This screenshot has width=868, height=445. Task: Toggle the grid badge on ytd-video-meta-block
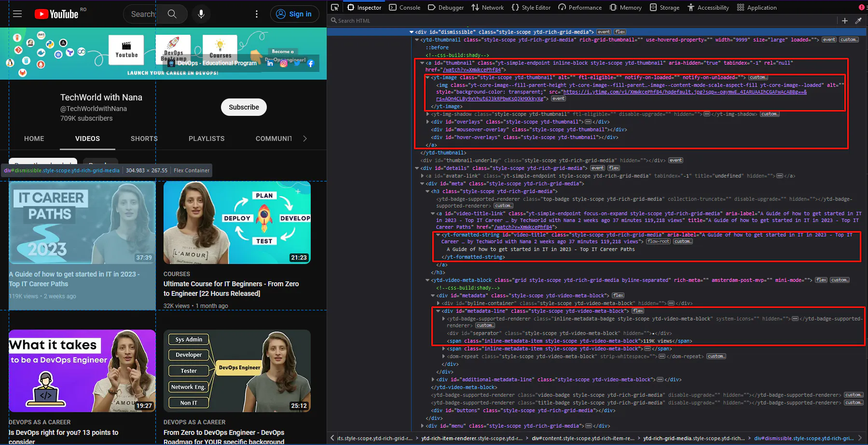(x=821, y=280)
